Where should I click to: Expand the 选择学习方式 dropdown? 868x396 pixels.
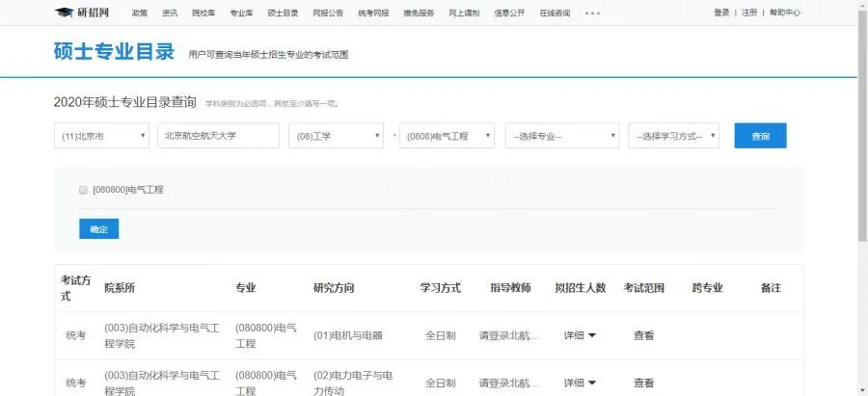[673, 136]
